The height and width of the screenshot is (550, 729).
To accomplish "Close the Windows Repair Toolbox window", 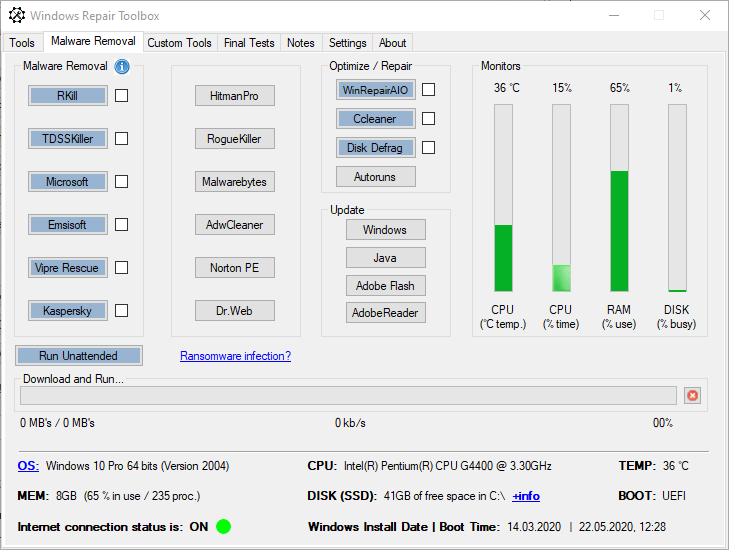I will pyautogui.click(x=705, y=15).
